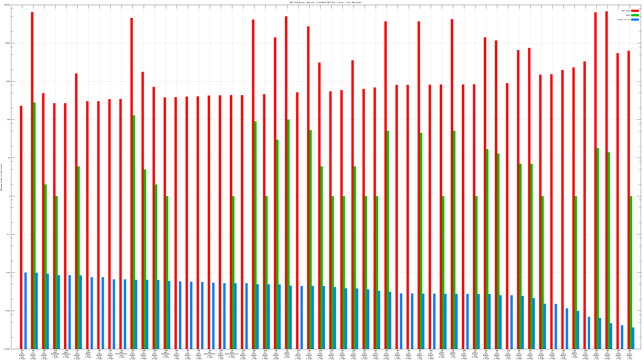Click the rightmost blue score bar
The image size is (644, 362).
pos(633,338)
